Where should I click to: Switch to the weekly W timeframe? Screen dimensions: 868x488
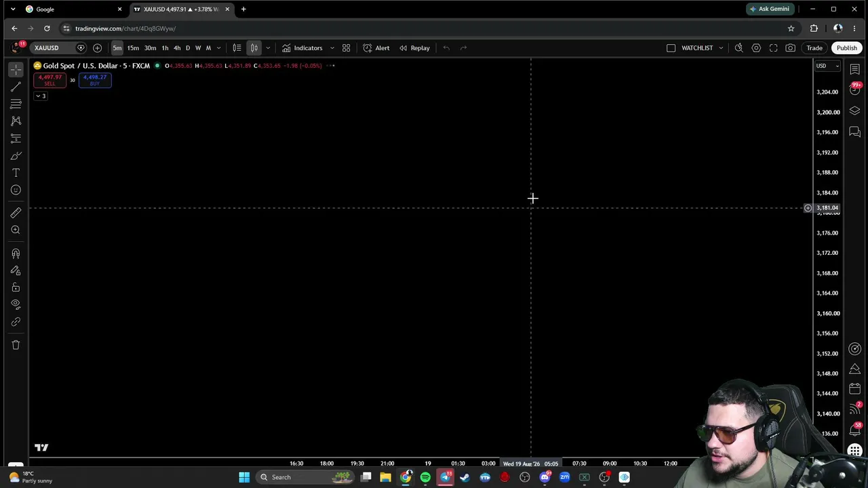[x=198, y=48]
